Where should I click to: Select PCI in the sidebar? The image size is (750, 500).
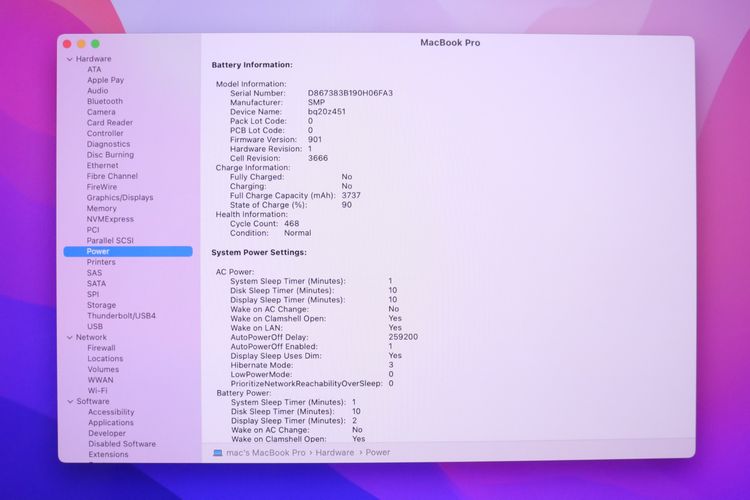93,230
